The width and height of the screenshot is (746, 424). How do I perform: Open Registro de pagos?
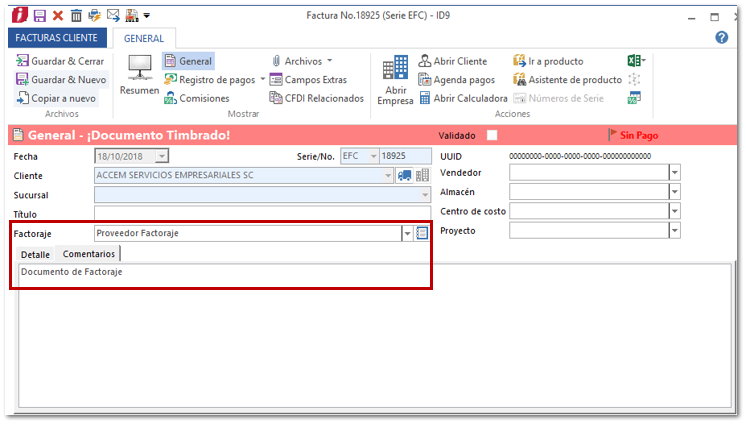[210, 80]
